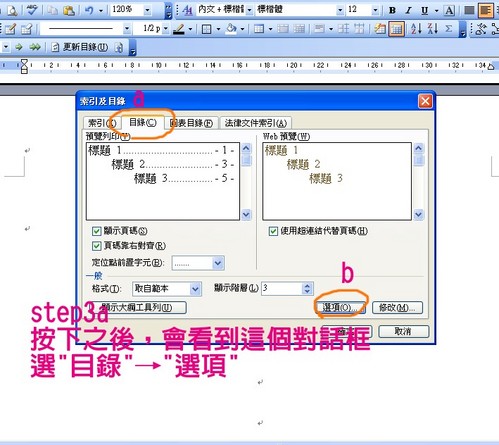This screenshot has height=445, width=499.
Task: Click the double green arrow icon
Action: 35,47
